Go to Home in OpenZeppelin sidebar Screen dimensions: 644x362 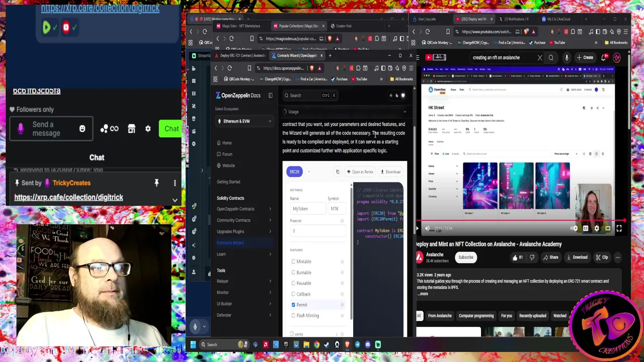(x=227, y=143)
